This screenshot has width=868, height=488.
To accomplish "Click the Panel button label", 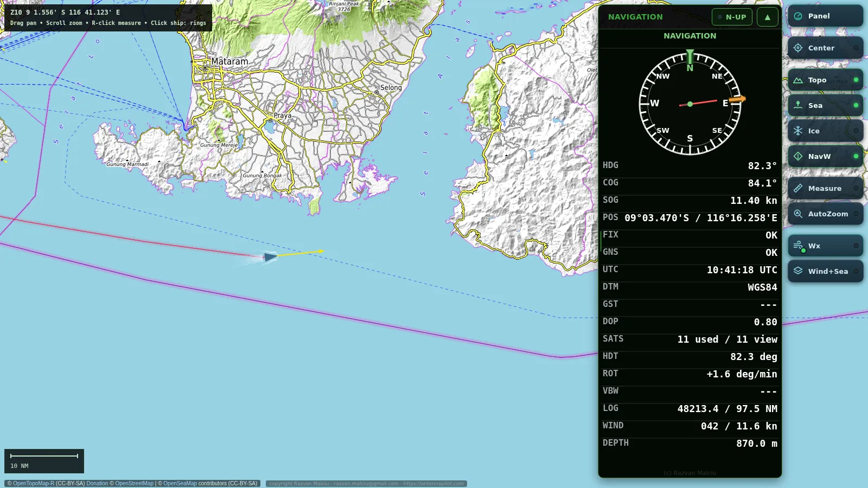I will pyautogui.click(x=819, y=16).
